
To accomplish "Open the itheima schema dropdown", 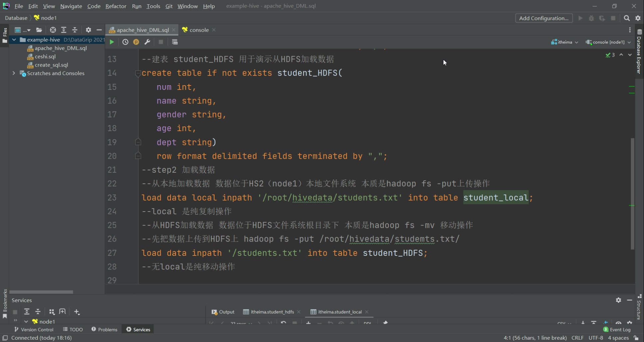I will coord(565,42).
